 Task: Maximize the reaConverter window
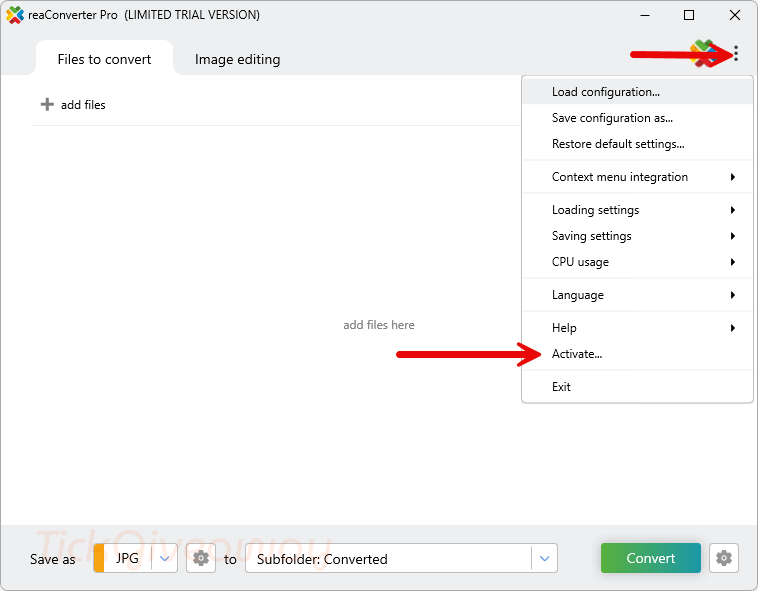[x=689, y=15]
